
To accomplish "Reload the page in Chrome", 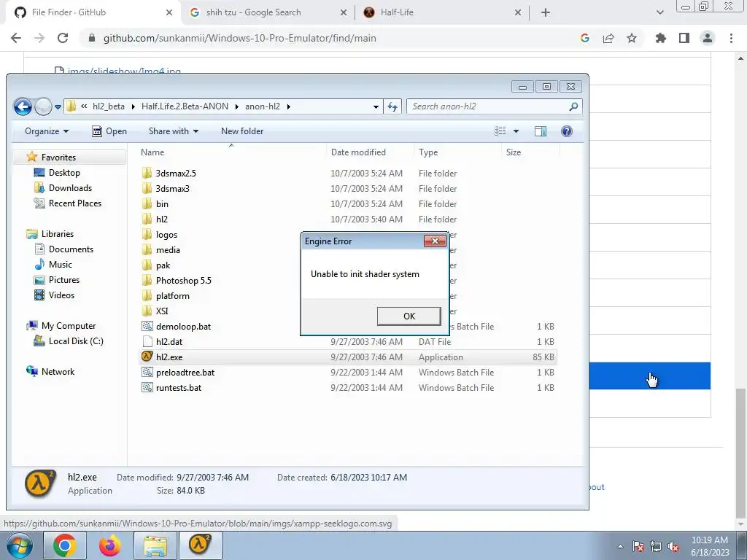I will (63, 38).
